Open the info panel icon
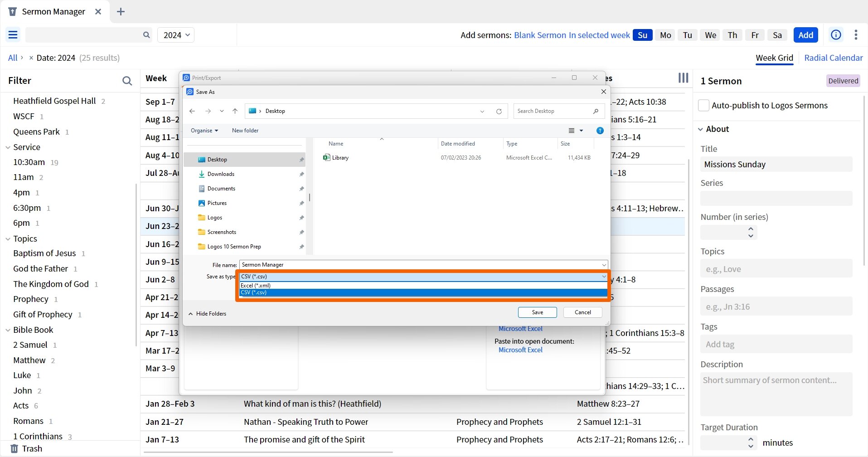Image resolution: width=868 pixels, height=457 pixels. 836,35
